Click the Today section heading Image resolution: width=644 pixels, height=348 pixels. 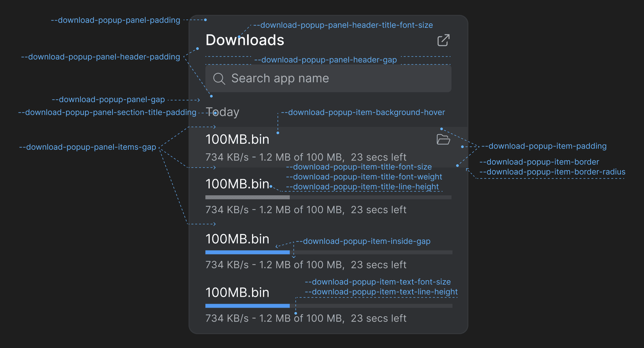click(222, 112)
